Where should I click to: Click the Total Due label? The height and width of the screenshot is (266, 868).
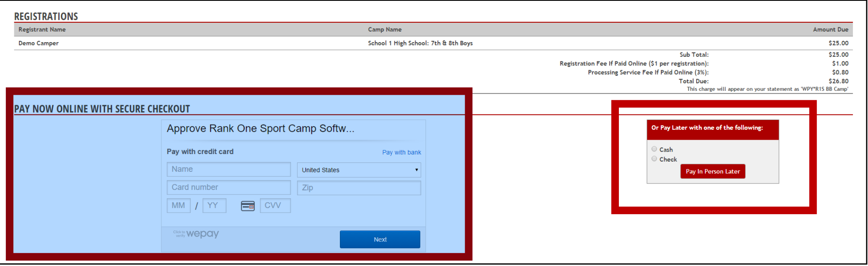[x=694, y=81]
